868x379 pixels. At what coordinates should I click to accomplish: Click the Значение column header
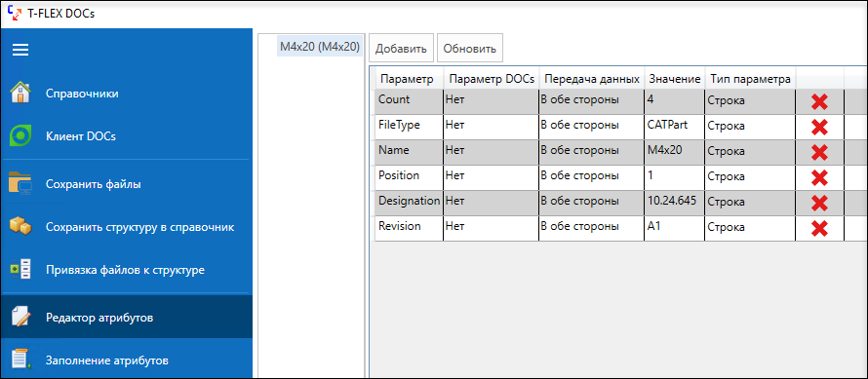coord(675,79)
